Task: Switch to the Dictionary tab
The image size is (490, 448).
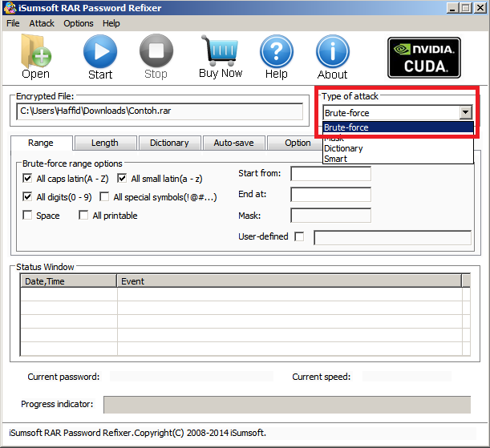Action: tap(169, 143)
